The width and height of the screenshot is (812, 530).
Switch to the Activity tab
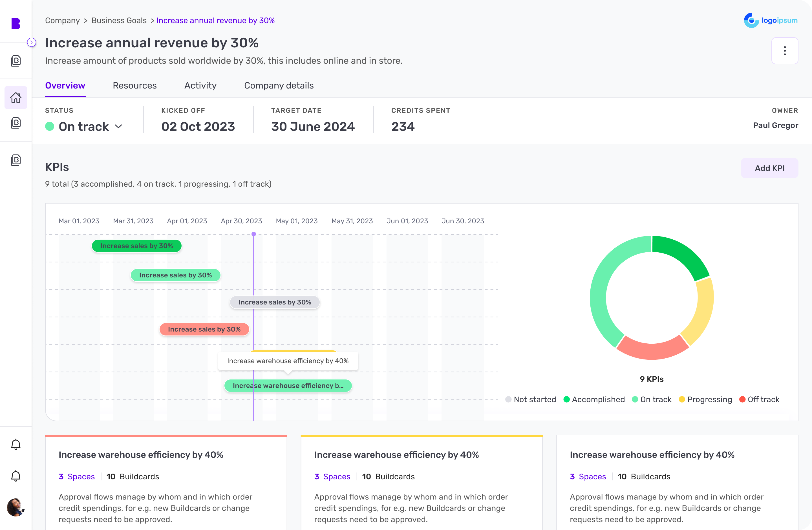(200, 86)
